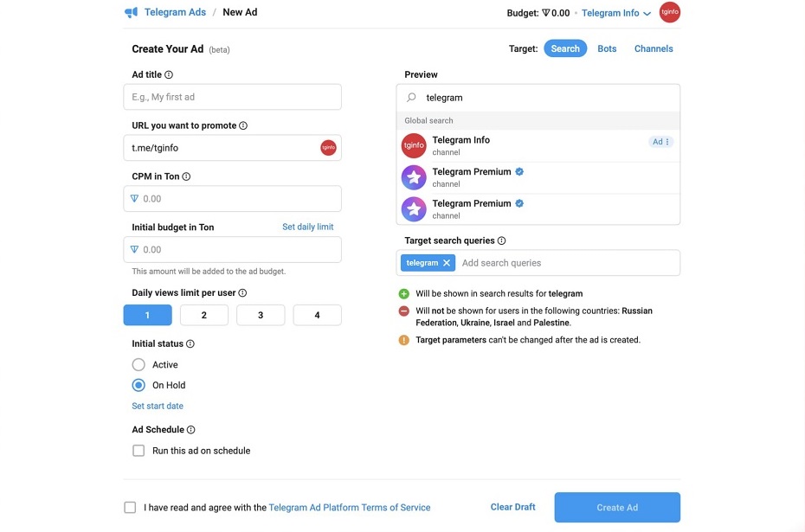Enable Run this ad on schedule

click(x=138, y=450)
